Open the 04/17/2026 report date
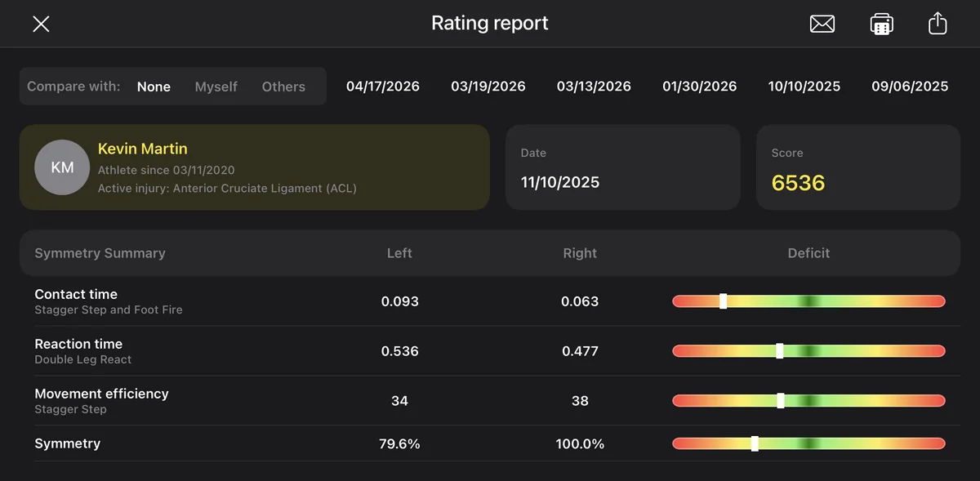The width and height of the screenshot is (980, 481). [x=383, y=86]
